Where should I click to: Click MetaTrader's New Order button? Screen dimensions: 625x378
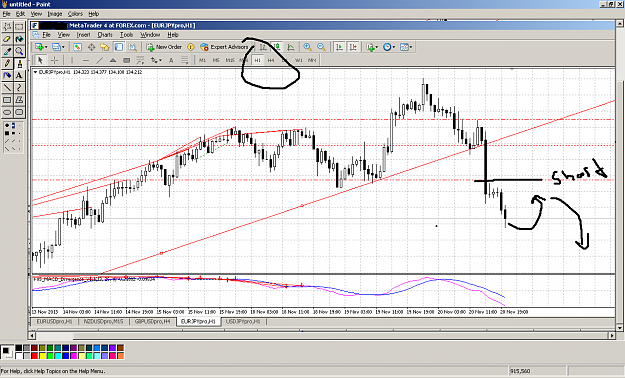164,47
